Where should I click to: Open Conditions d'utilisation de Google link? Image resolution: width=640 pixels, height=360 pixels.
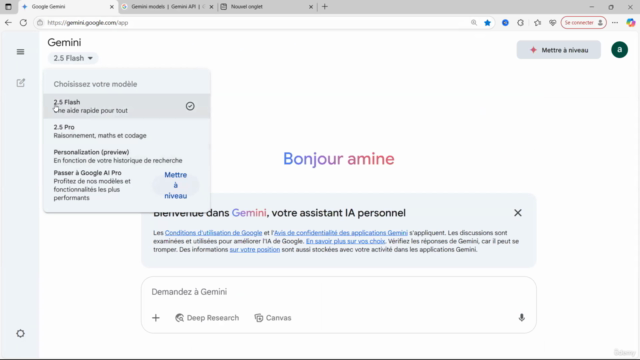click(213, 233)
